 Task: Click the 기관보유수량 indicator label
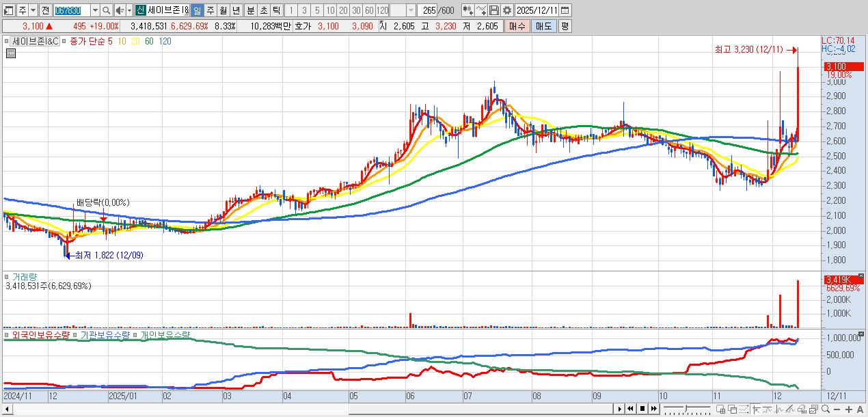(x=105, y=335)
